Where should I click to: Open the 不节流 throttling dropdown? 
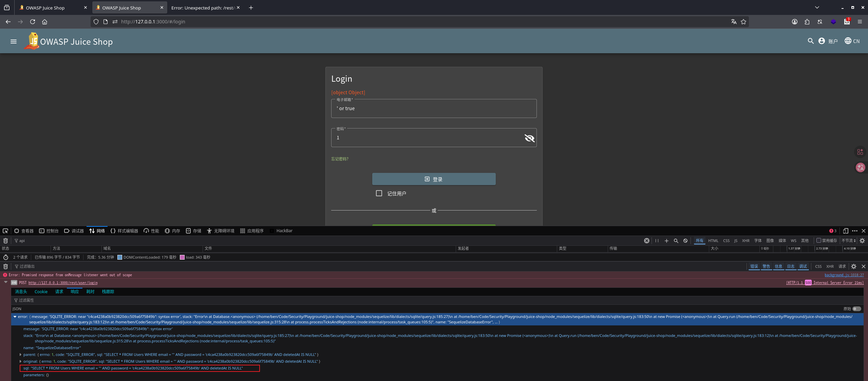849,241
